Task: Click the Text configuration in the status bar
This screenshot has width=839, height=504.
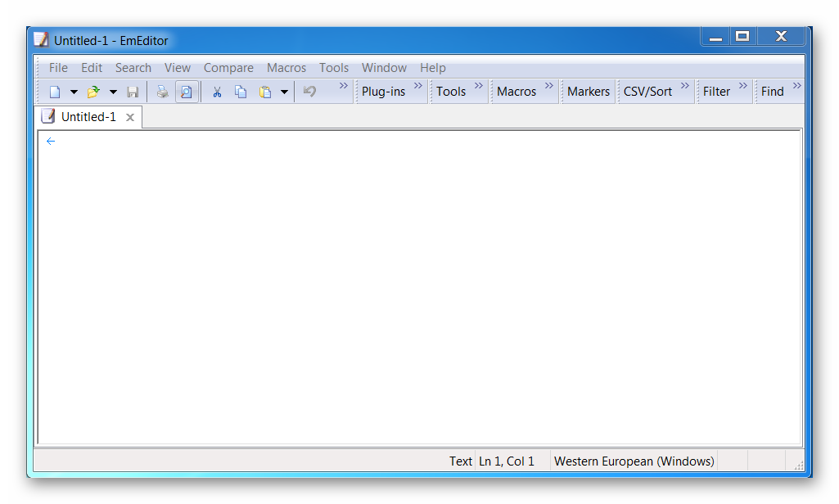Action: tap(460, 461)
